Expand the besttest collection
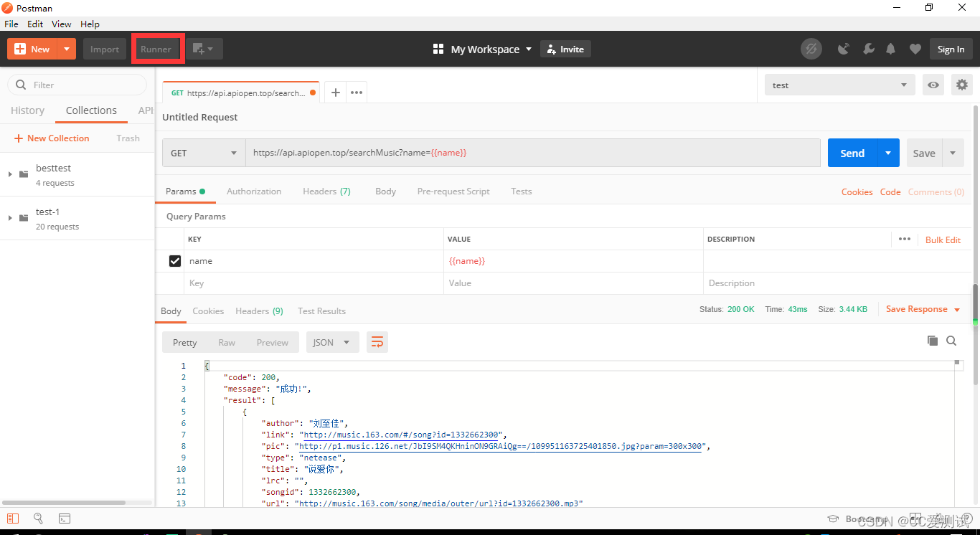This screenshot has height=535, width=980. tap(9, 174)
